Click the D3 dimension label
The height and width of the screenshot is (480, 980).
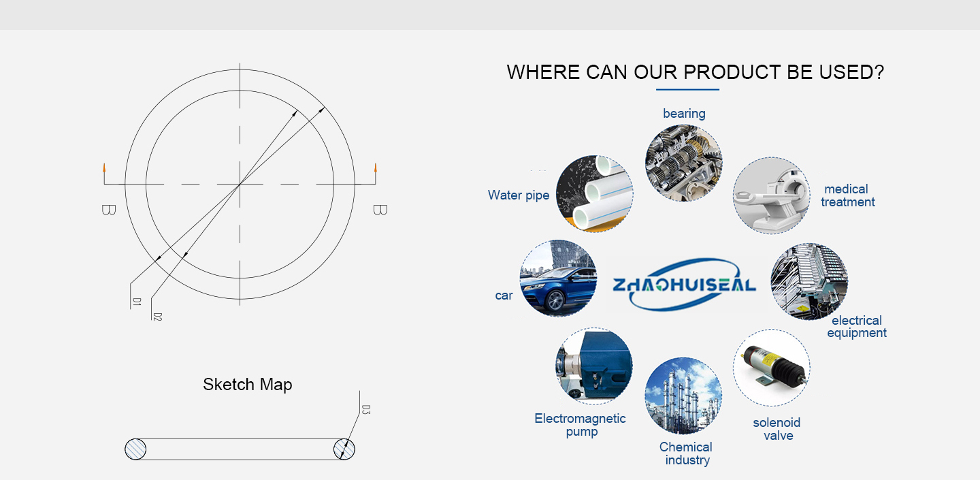pyautogui.click(x=365, y=409)
